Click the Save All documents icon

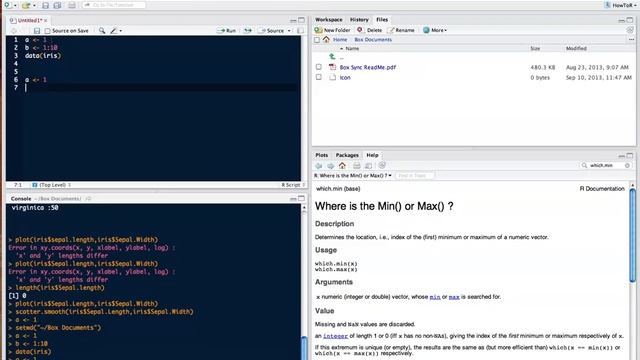click(57, 5)
